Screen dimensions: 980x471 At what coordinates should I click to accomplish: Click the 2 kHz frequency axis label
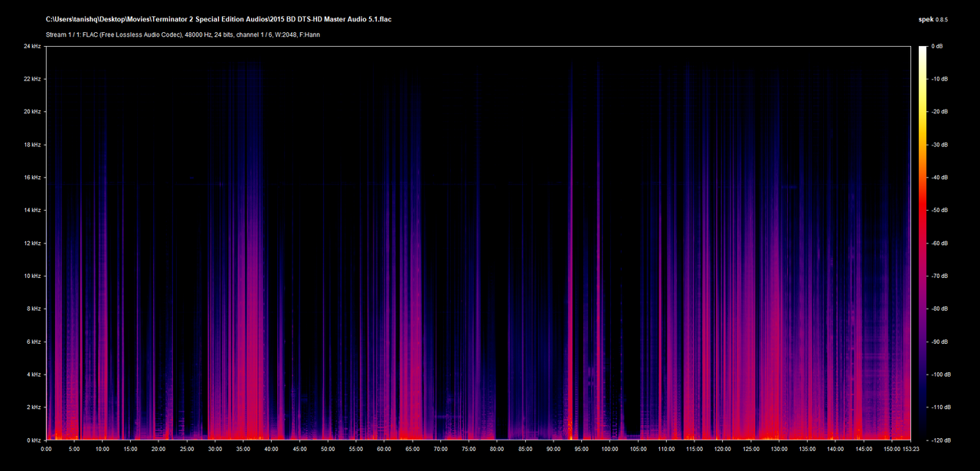point(34,408)
